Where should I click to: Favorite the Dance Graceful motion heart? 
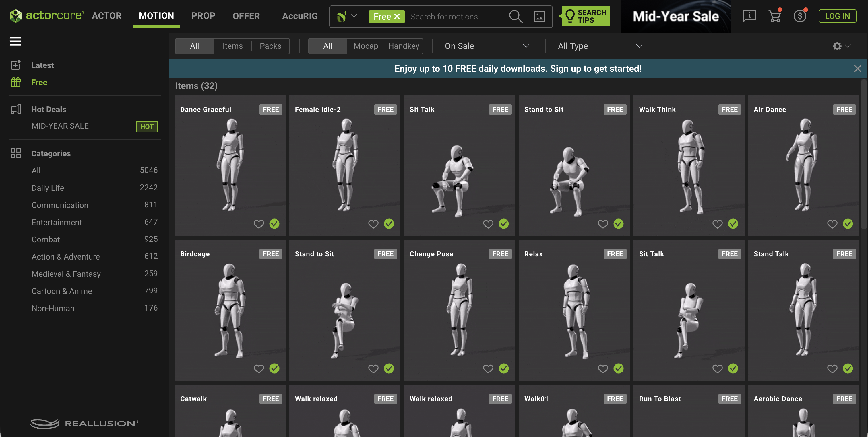coord(259,224)
